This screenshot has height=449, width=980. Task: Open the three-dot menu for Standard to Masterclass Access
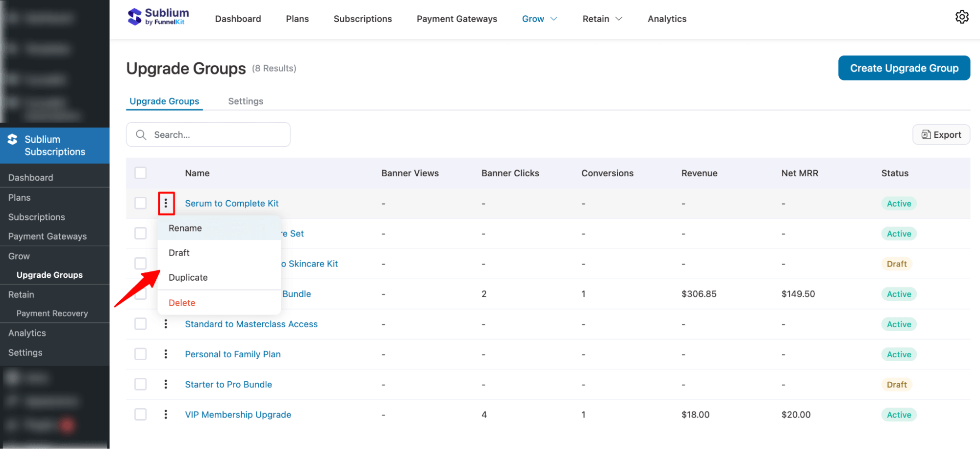point(166,324)
